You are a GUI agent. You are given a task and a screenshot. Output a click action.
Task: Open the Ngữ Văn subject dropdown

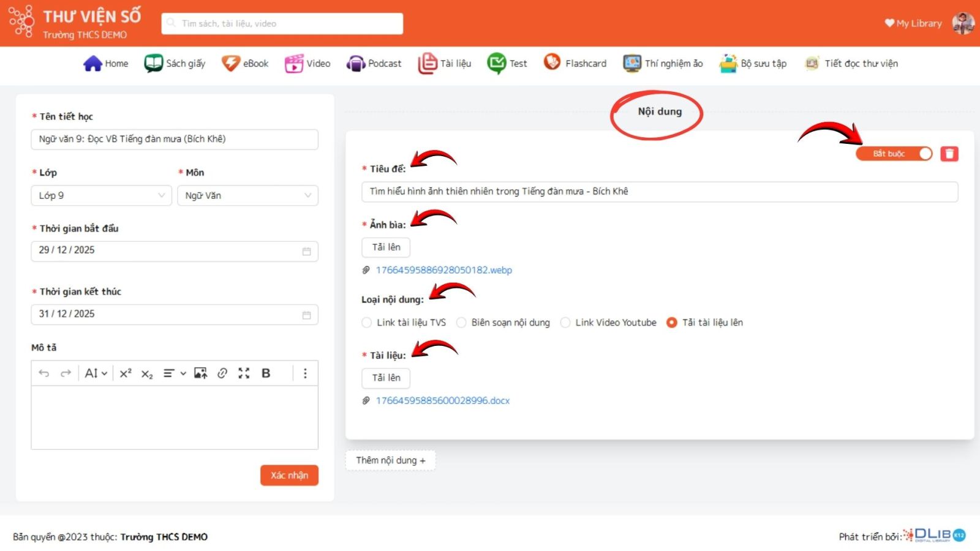point(247,196)
